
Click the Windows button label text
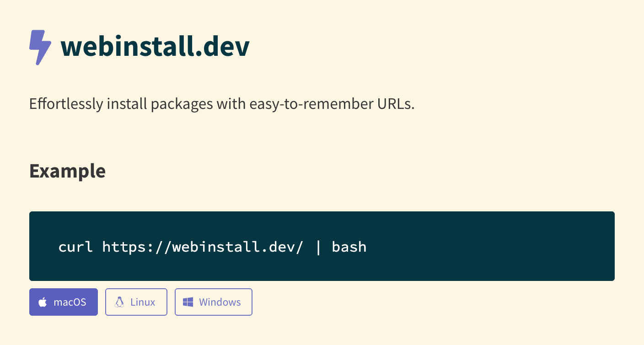point(220,302)
